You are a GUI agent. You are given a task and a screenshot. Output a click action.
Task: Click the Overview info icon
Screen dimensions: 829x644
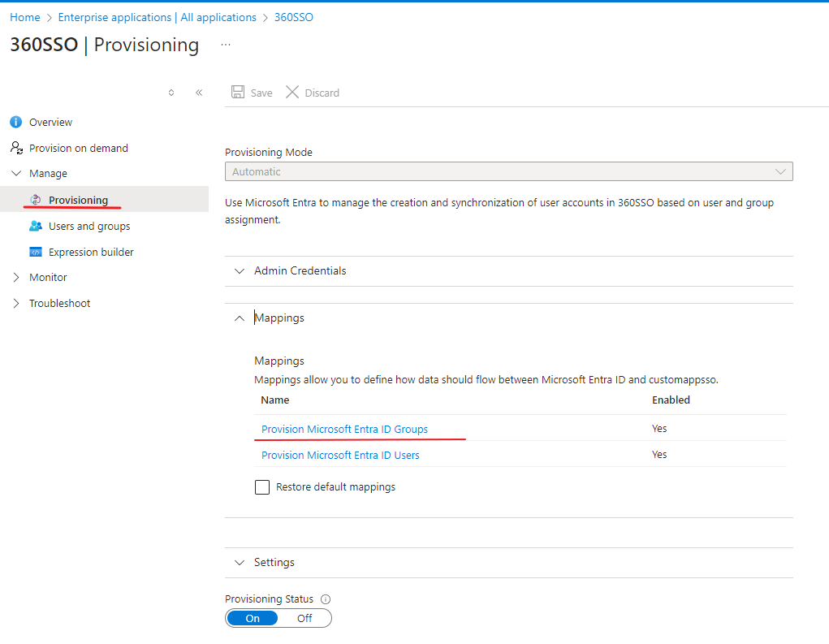coord(15,122)
